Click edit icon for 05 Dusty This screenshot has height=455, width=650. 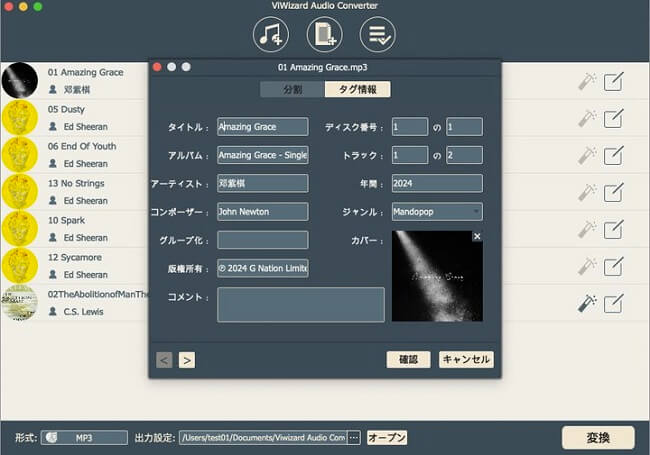click(613, 119)
